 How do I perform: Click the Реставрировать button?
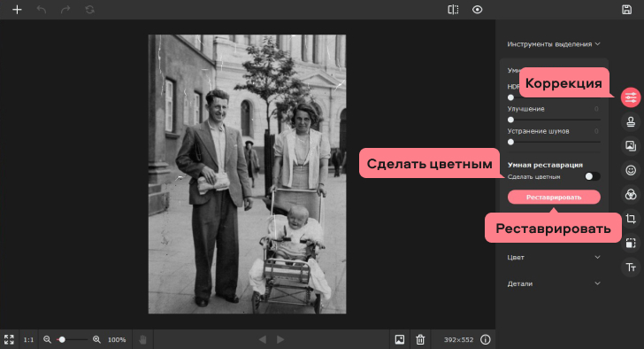tap(554, 197)
